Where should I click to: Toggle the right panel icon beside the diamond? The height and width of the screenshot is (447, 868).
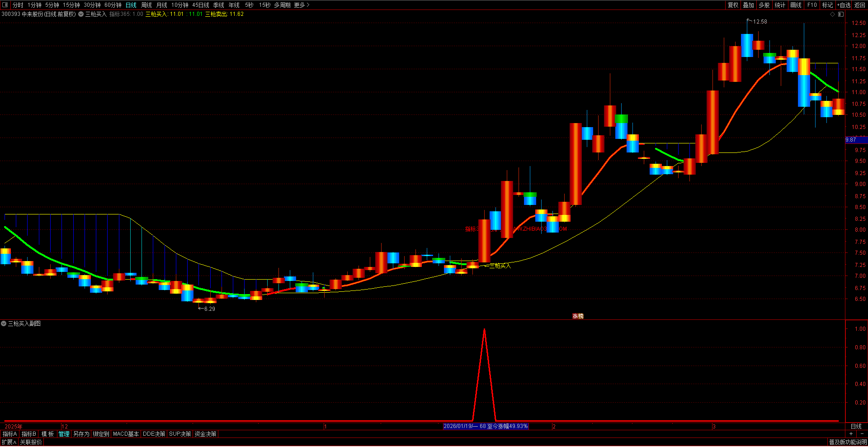[x=841, y=14]
